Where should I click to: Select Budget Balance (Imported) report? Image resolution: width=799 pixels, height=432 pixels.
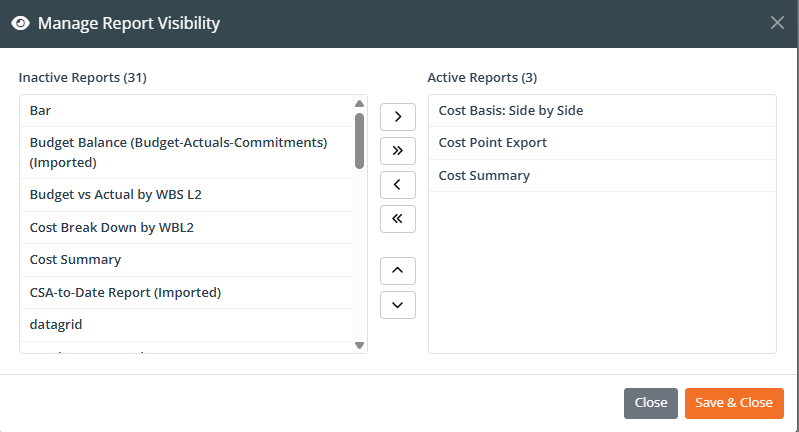click(x=186, y=152)
